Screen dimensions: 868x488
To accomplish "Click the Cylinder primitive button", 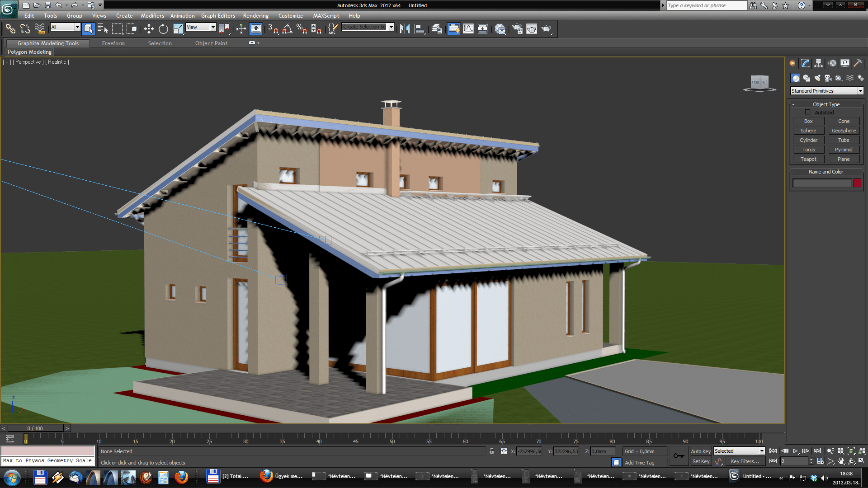I will click(x=808, y=140).
